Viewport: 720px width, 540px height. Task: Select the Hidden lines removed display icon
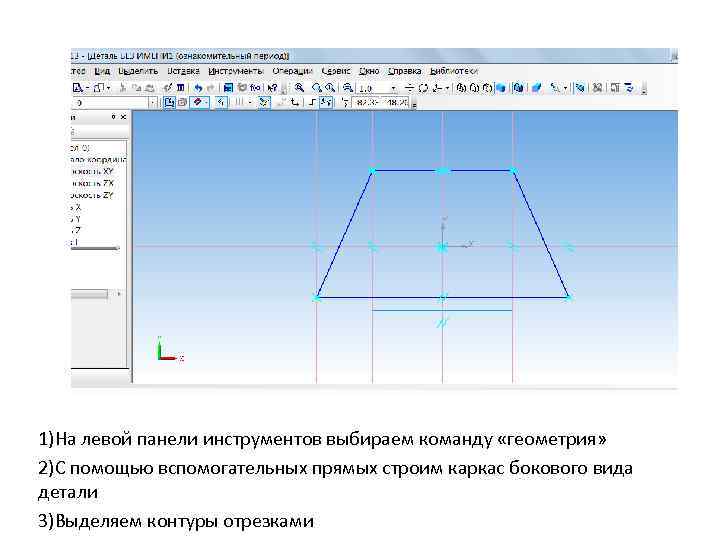pyautogui.click(x=474, y=88)
